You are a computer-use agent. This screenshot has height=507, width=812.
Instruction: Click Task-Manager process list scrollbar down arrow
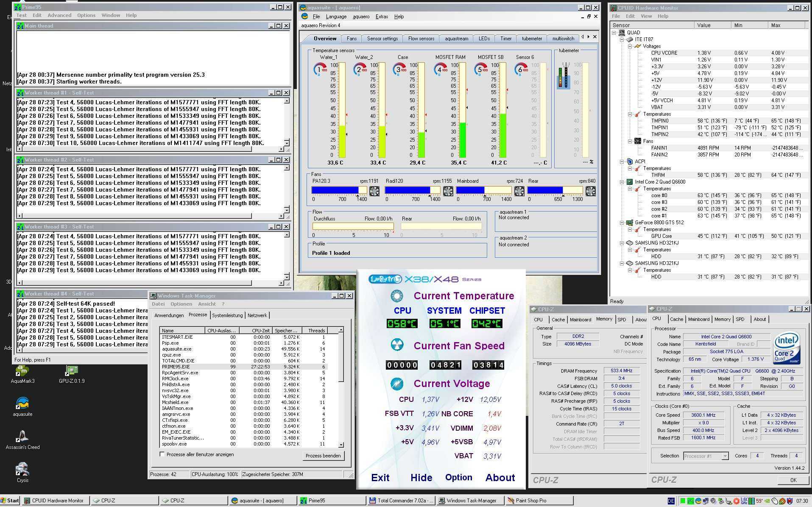tap(341, 444)
